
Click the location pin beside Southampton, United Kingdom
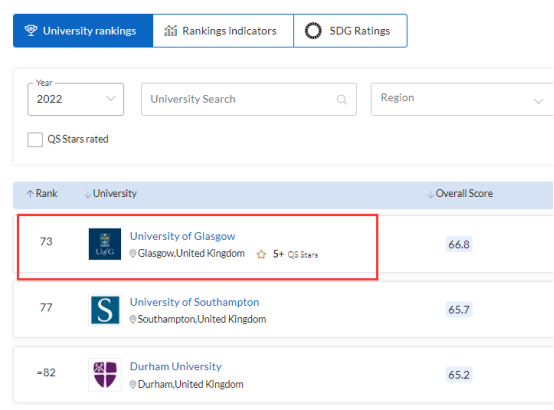pos(132,319)
